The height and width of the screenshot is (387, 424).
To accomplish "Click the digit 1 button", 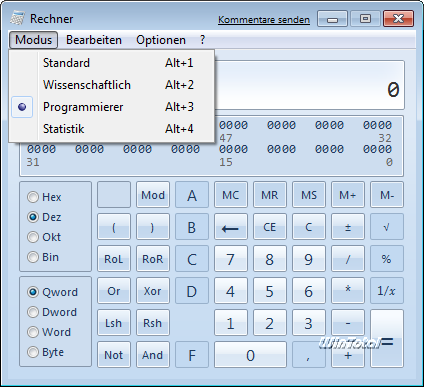I will tap(231, 323).
